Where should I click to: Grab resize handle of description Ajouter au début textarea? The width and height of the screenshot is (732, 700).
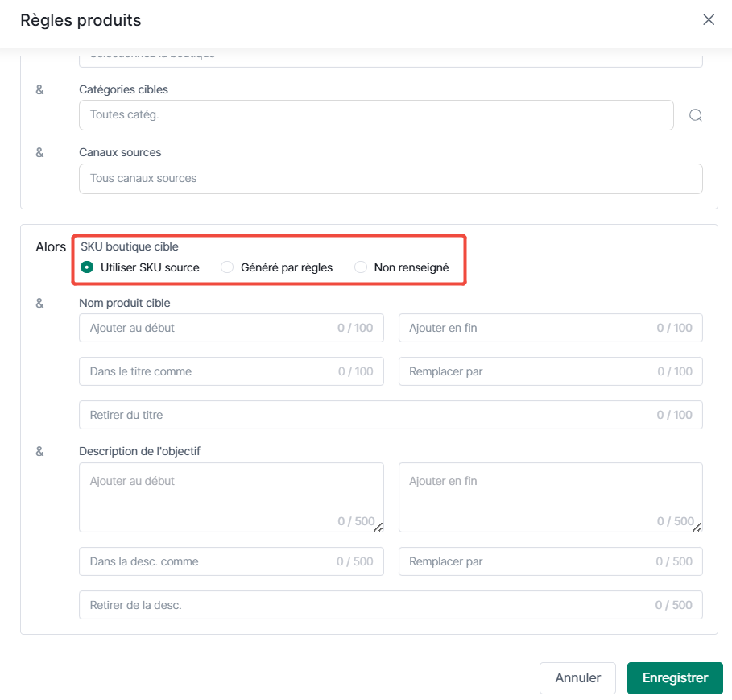point(378,528)
